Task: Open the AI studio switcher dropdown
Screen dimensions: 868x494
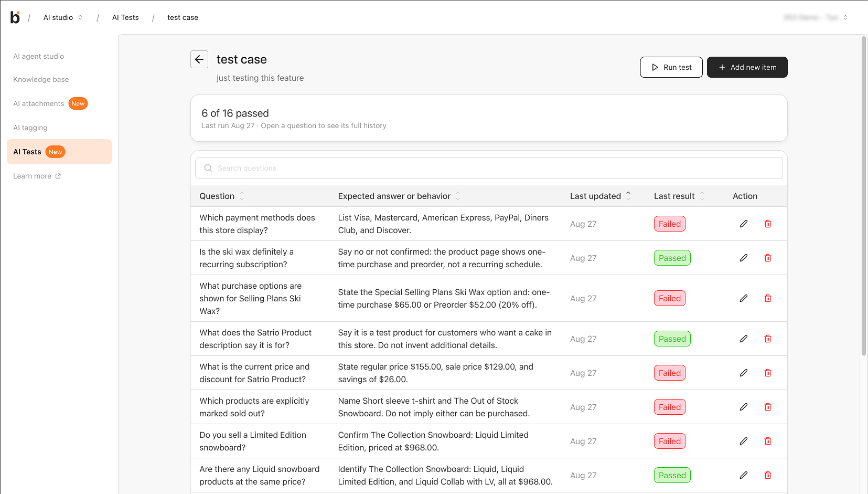Action: (63, 17)
